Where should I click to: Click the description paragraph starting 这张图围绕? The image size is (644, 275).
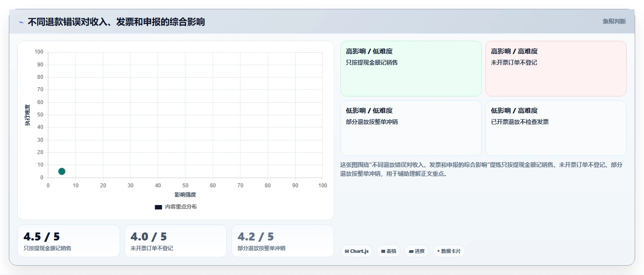tap(482, 169)
